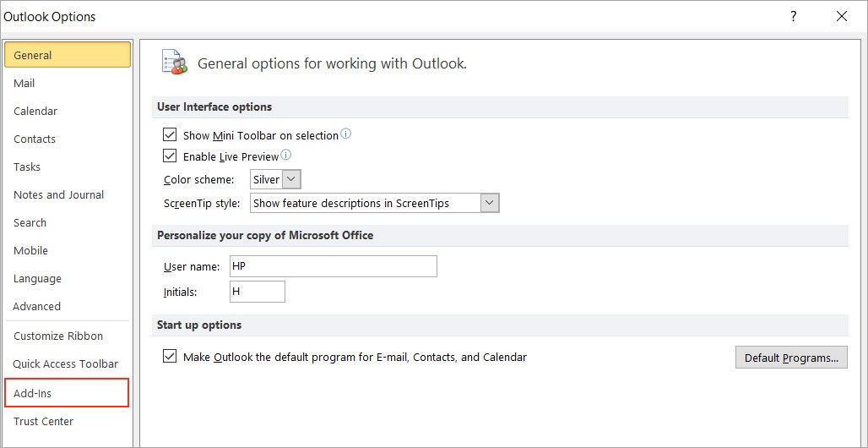868x448 pixels.
Task: Uncheck Make Outlook the default program
Action: [x=170, y=357]
